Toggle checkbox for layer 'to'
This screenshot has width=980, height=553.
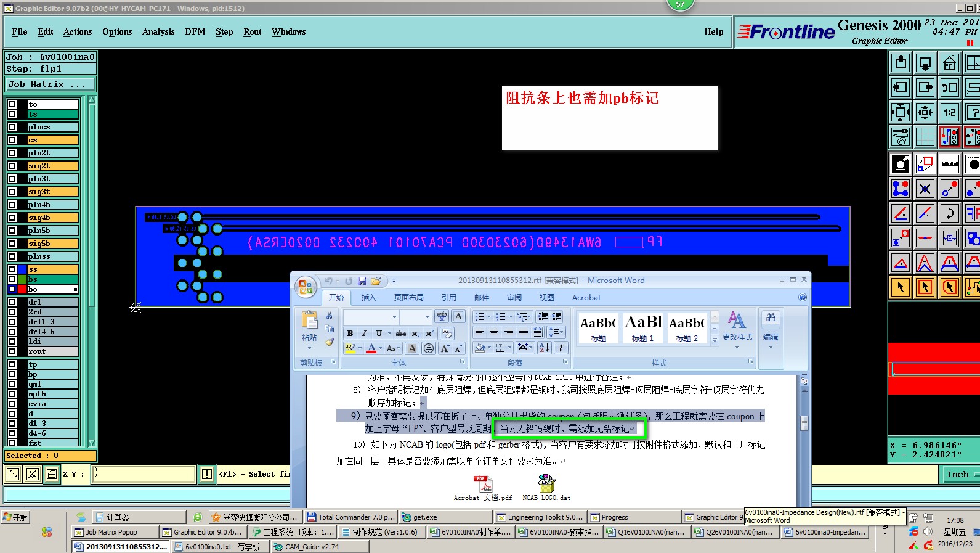tap(12, 104)
